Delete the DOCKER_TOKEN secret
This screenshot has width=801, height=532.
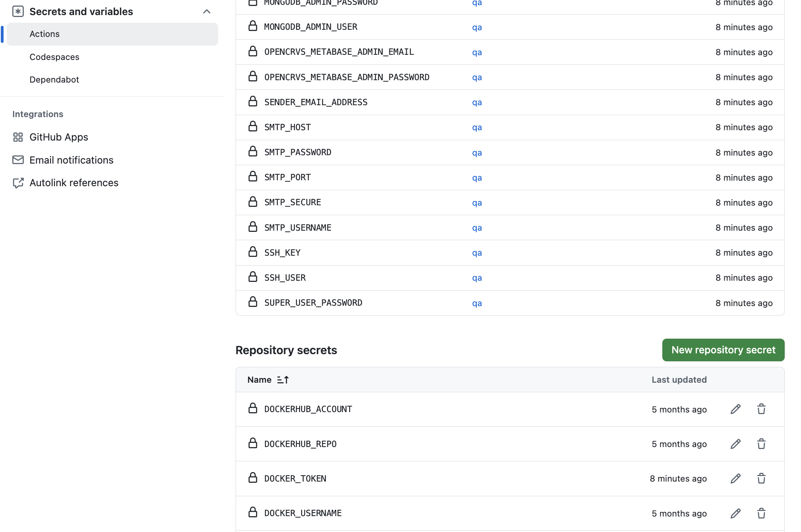[x=761, y=478]
